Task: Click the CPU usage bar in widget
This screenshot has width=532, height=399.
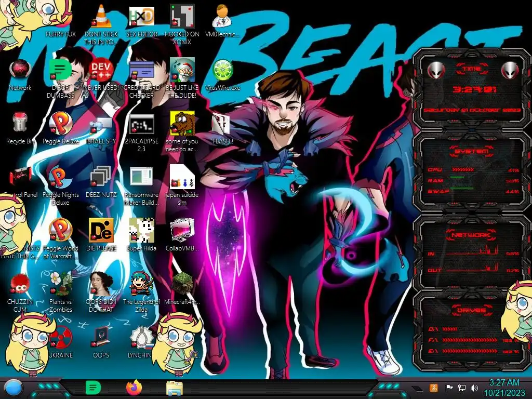Action: (x=463, y=169)
